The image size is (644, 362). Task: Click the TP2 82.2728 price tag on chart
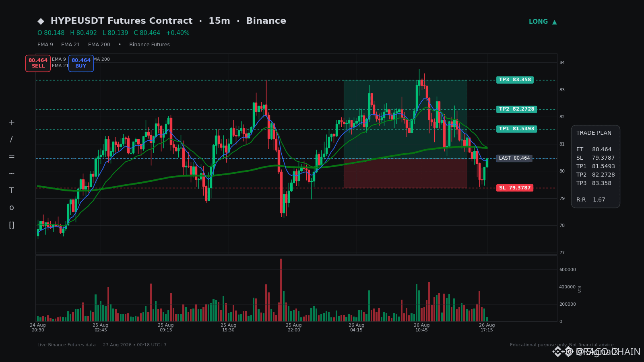pyautogui.click(x=516, y=109)
